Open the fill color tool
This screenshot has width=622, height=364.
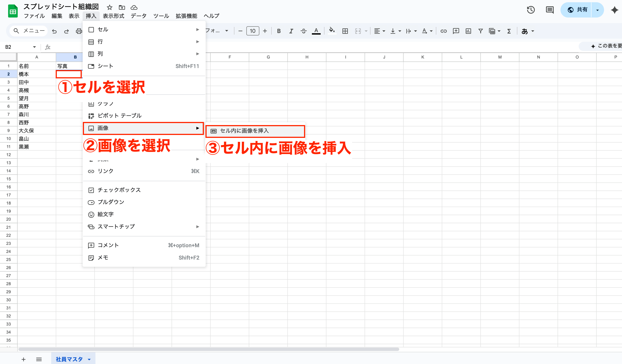(332, 31)
